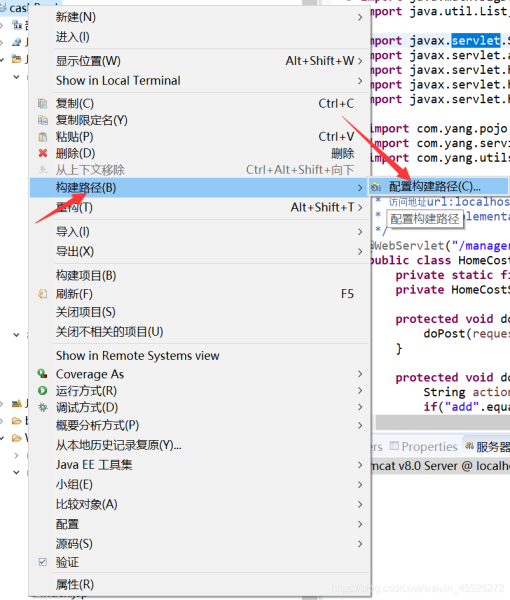Click the Coverage As icon

(x=42, y=374)
